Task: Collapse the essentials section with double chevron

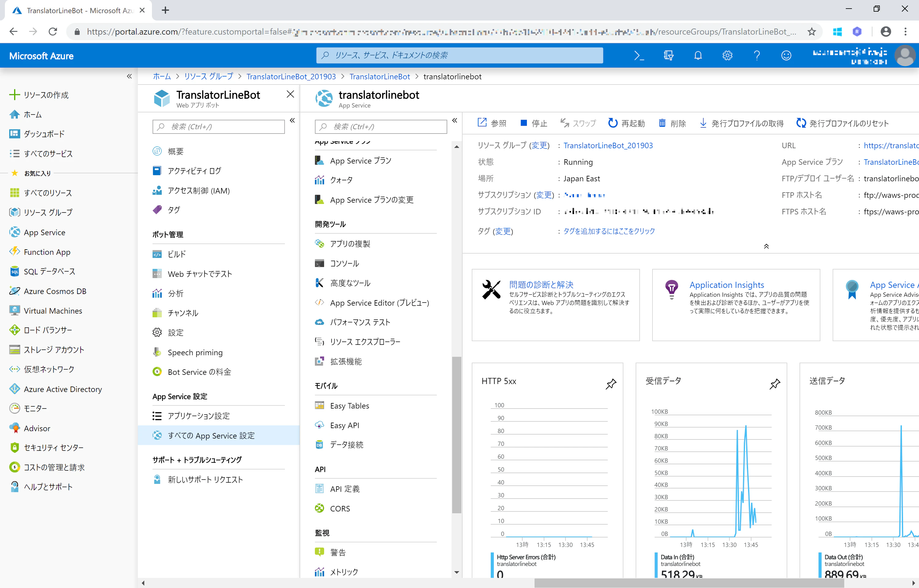Action: pyautogui.click(x=766, y=246)
